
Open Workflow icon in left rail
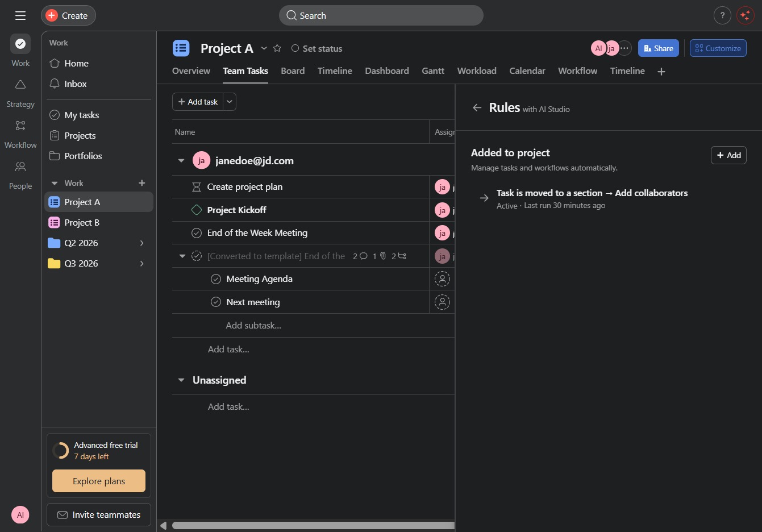(x=20, y=126)
